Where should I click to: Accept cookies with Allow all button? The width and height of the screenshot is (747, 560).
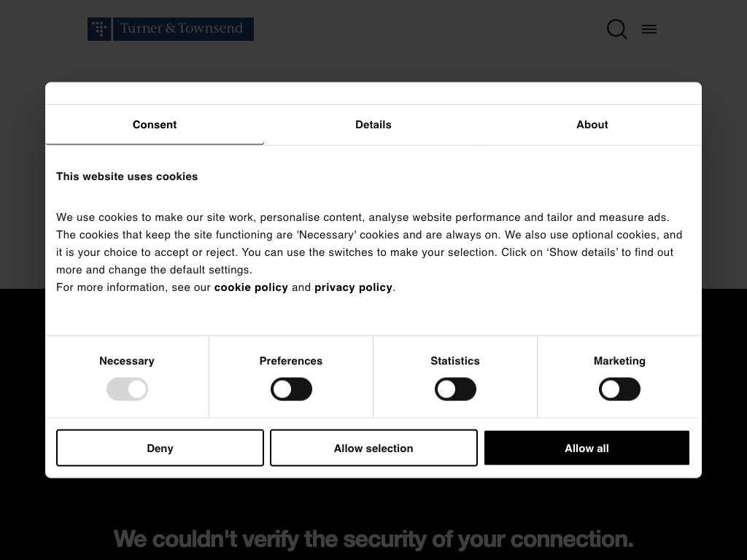click(x=587, y=448)
